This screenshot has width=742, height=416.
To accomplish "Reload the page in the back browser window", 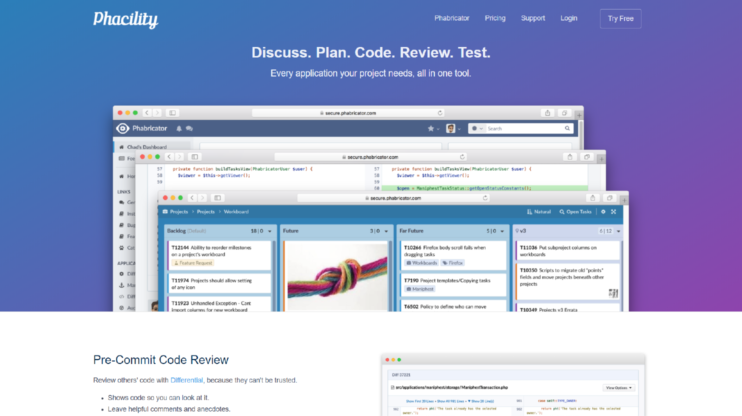I will point(440,113).
